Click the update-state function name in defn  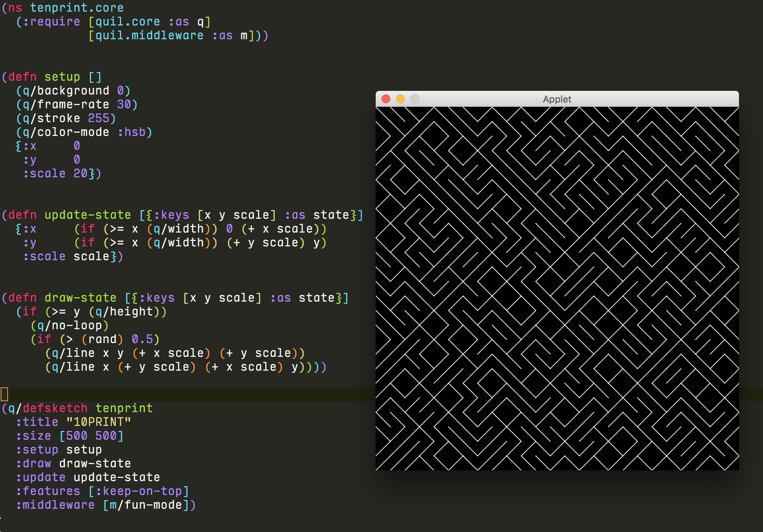(88, 215)
